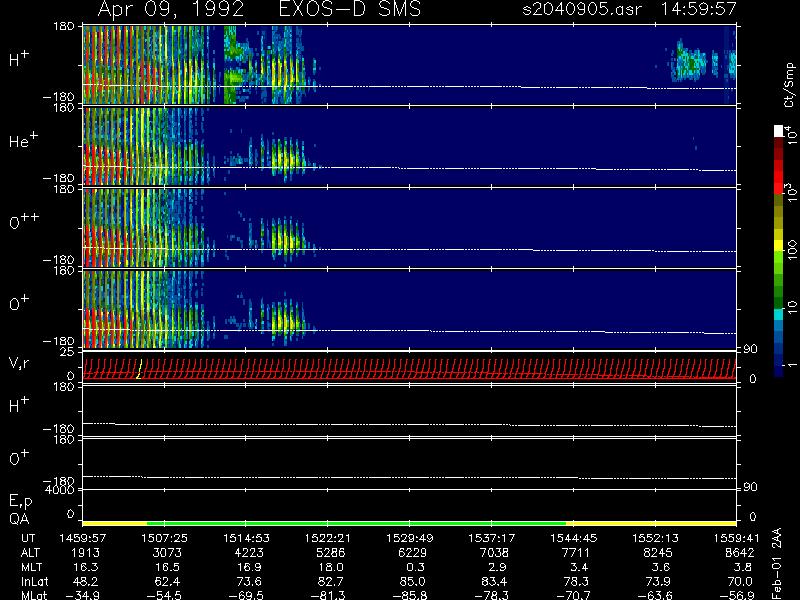Click the UT value "1544:45"

click(x=573, y=538)
